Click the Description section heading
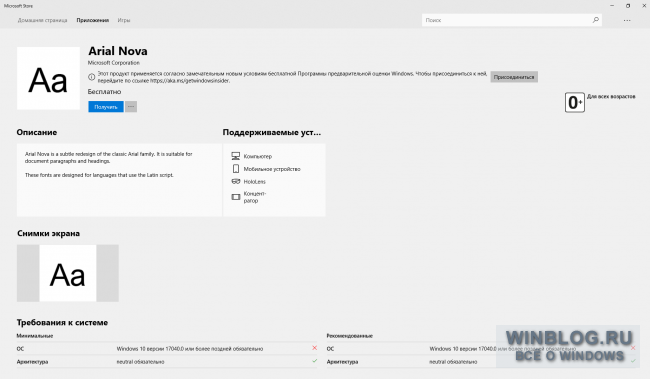 [37, 132]
